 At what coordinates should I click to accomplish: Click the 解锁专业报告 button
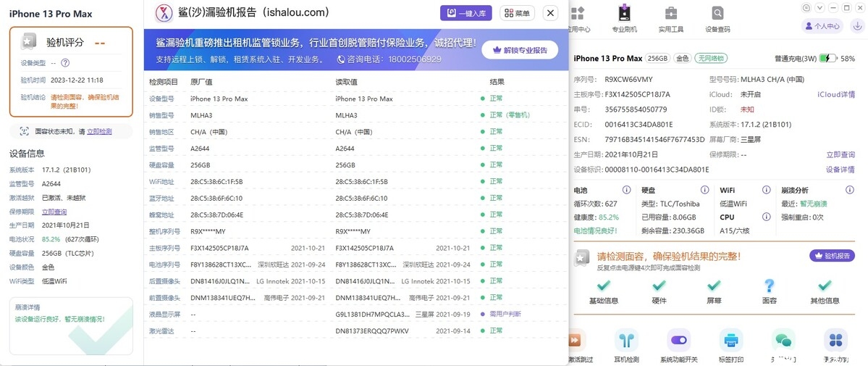(x=519, y=50)
